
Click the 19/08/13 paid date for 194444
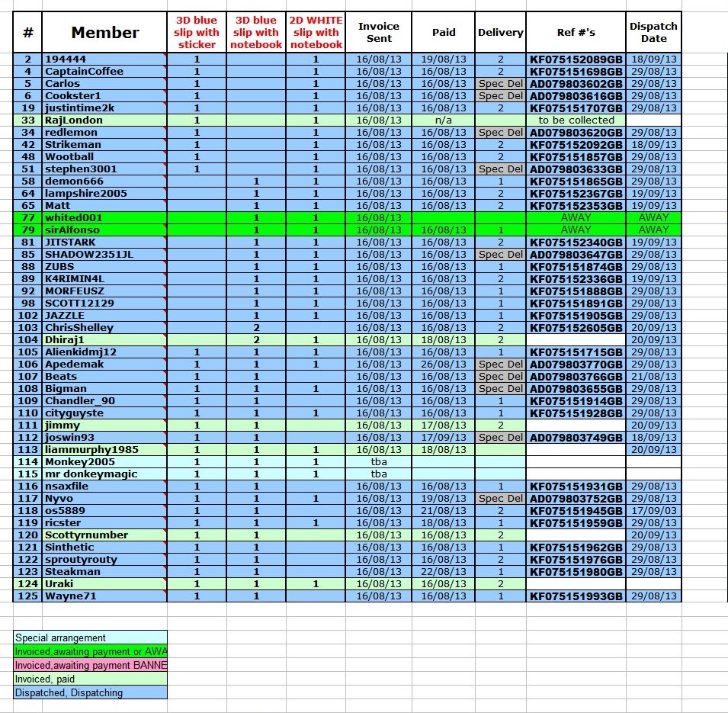click(x=444, y=59)
